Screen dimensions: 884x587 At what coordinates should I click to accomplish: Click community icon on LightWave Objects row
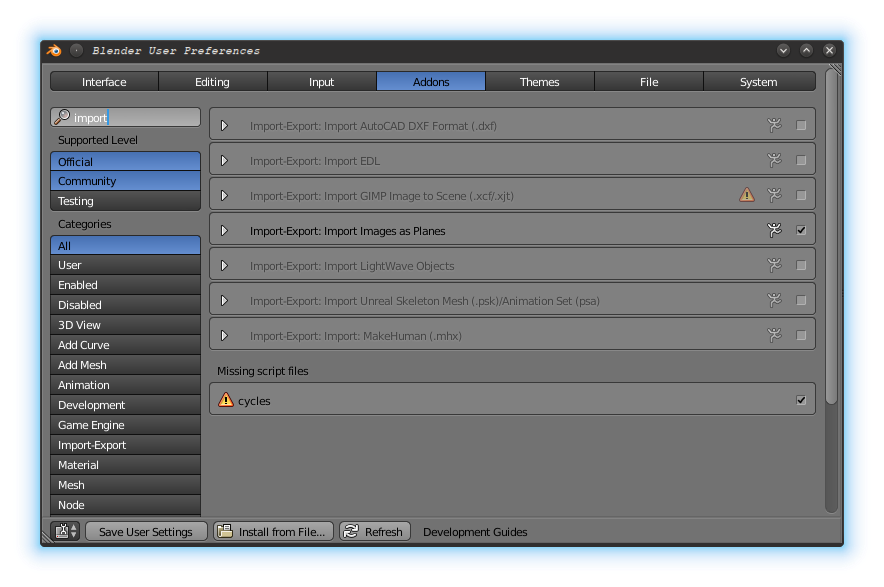click(775, 265)
